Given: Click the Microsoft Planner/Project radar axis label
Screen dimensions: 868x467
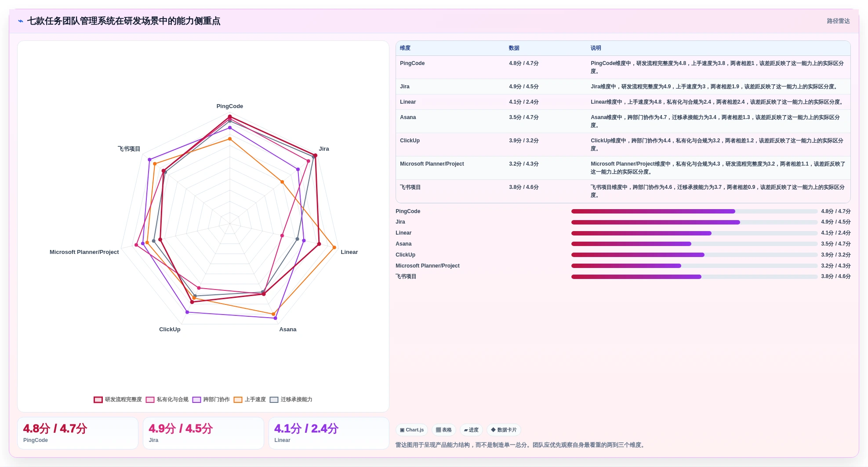Looking at the screenshot, I should (84, 252).
